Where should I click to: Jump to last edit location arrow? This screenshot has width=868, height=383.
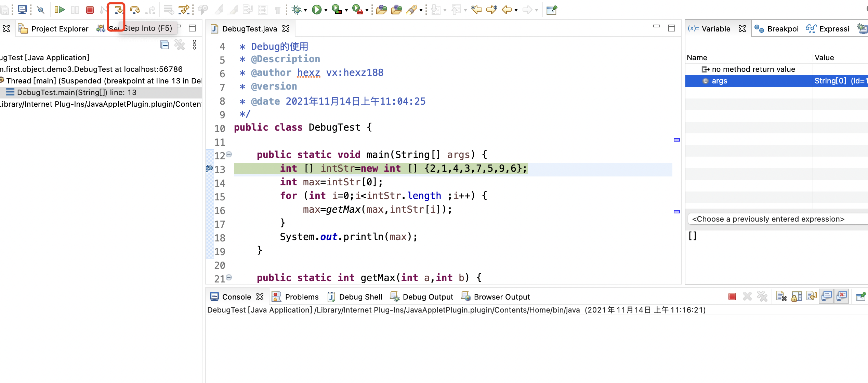tap(476, 10)
